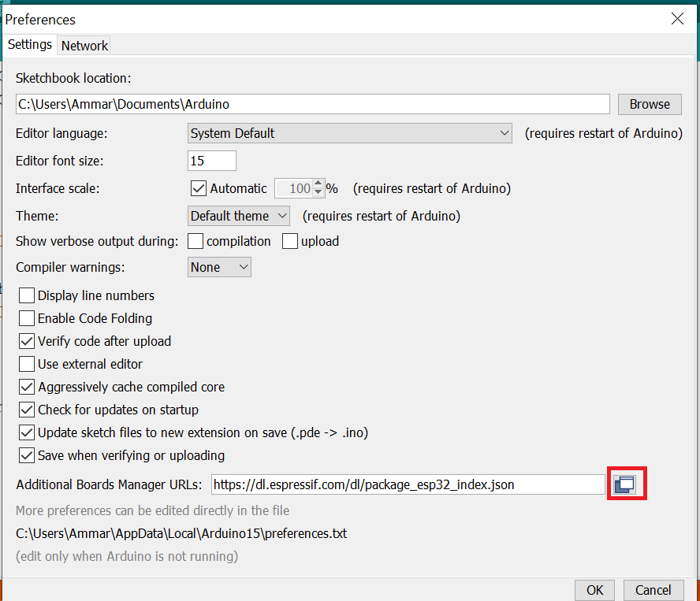Viewport: 700px width, 601px height.
Task: Uncheck Check for updates on startup
Action: tap(27, 410)
